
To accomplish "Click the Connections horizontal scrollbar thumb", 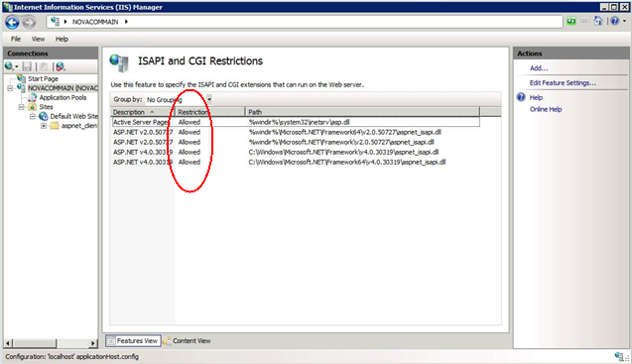I will pyautogui.click(x=35, y=343).
